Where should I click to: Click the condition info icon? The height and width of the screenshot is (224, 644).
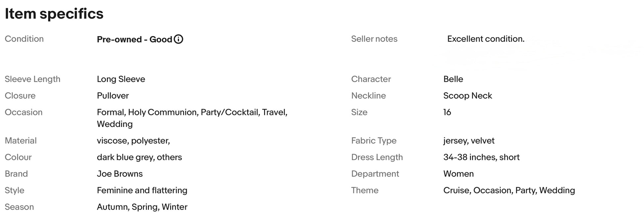[178, 39]
